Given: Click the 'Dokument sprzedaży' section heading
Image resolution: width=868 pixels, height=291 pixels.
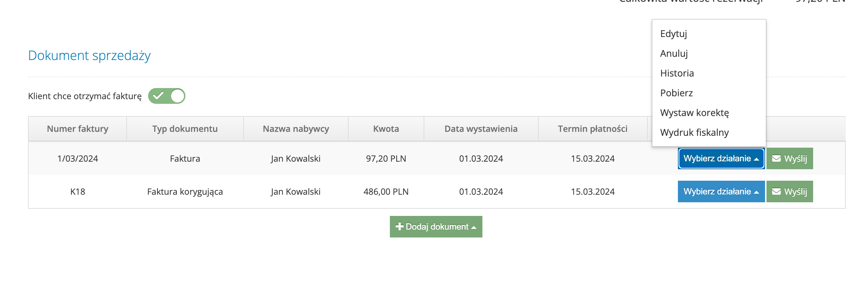Looking at the screenshot, I should coord(89,56).
